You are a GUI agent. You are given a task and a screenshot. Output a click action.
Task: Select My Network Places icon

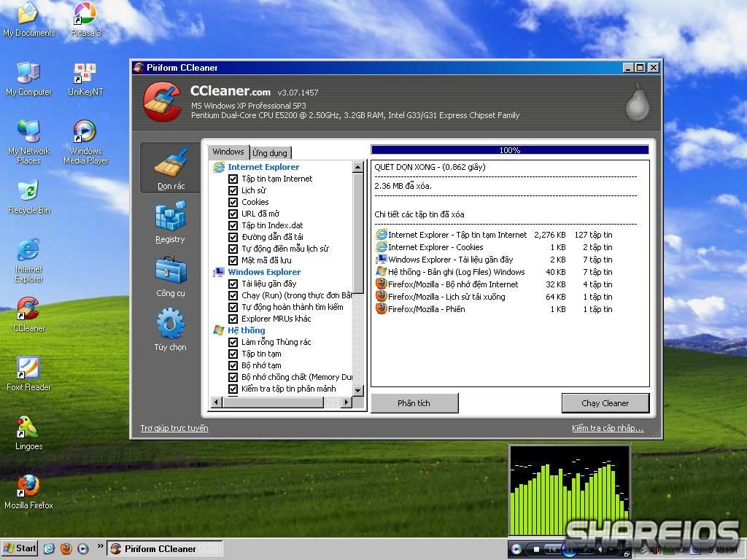[x=28, y=142]
